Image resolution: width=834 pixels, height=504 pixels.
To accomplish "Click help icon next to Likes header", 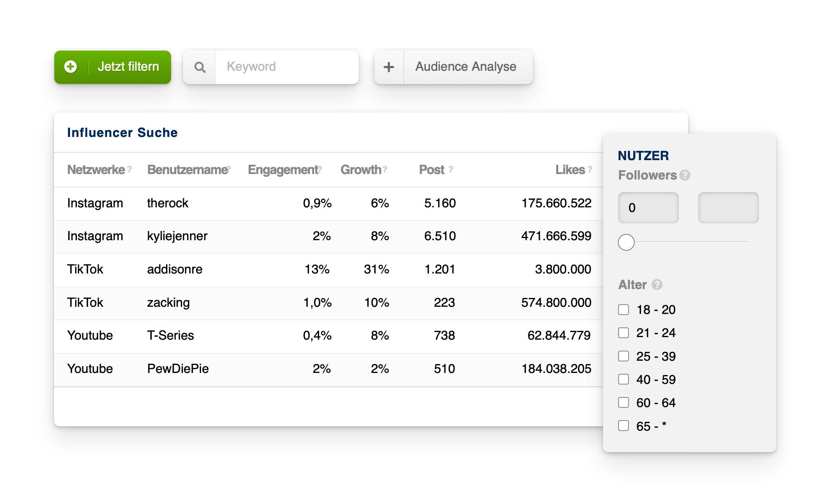I will [590, 169].
